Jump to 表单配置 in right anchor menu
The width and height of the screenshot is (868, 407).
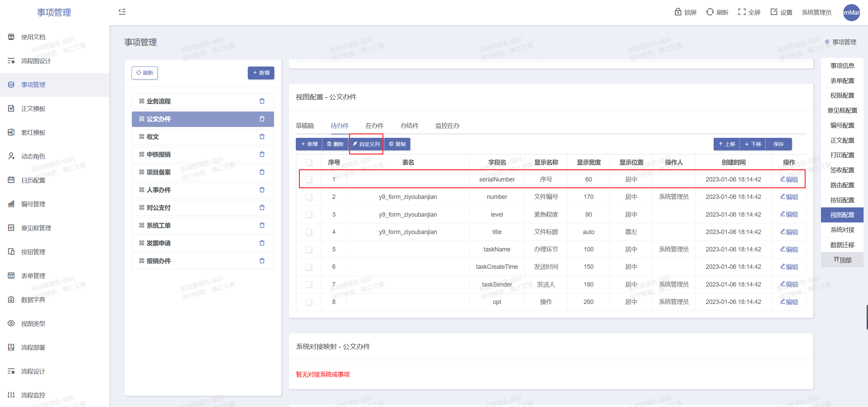click(x=842, y=81)
